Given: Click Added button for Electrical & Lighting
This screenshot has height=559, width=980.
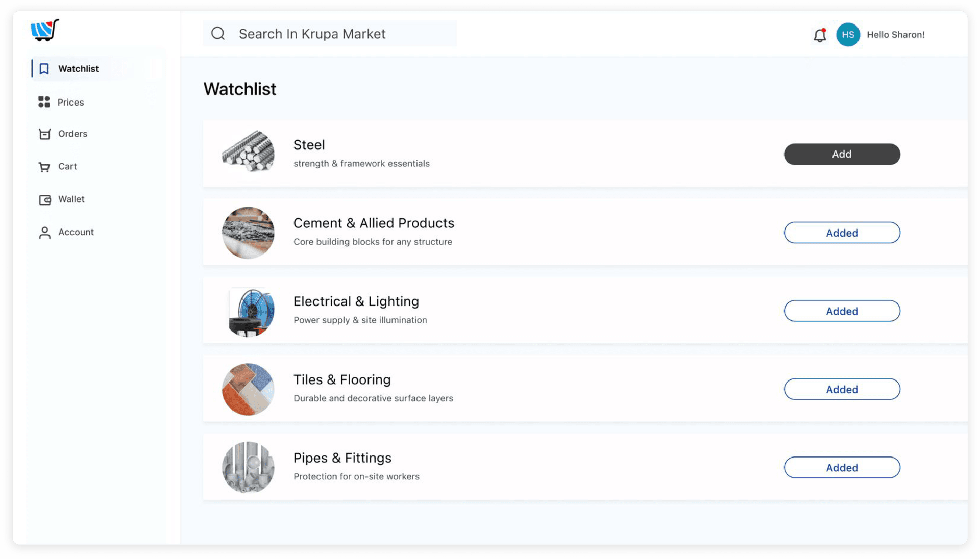Looking at the screenshot, I should click(x=842, y=311).
